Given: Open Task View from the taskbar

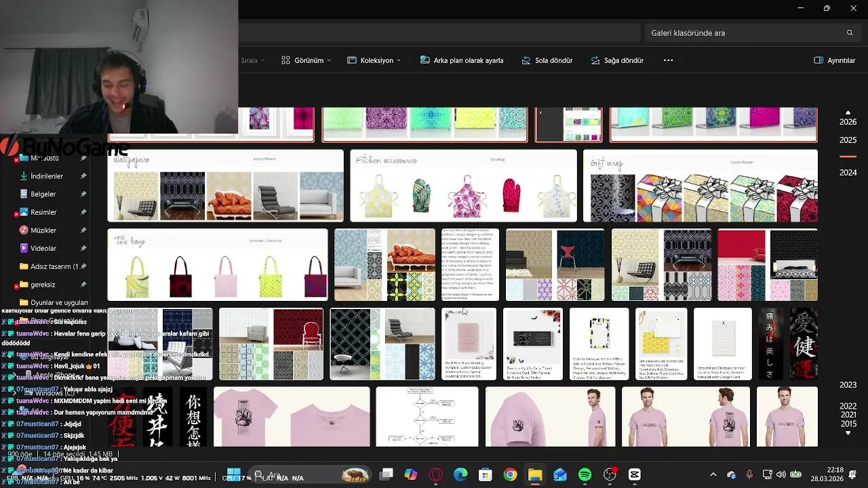Looking at the screenshot, I should pyautogui.click(x=387, y=474).
